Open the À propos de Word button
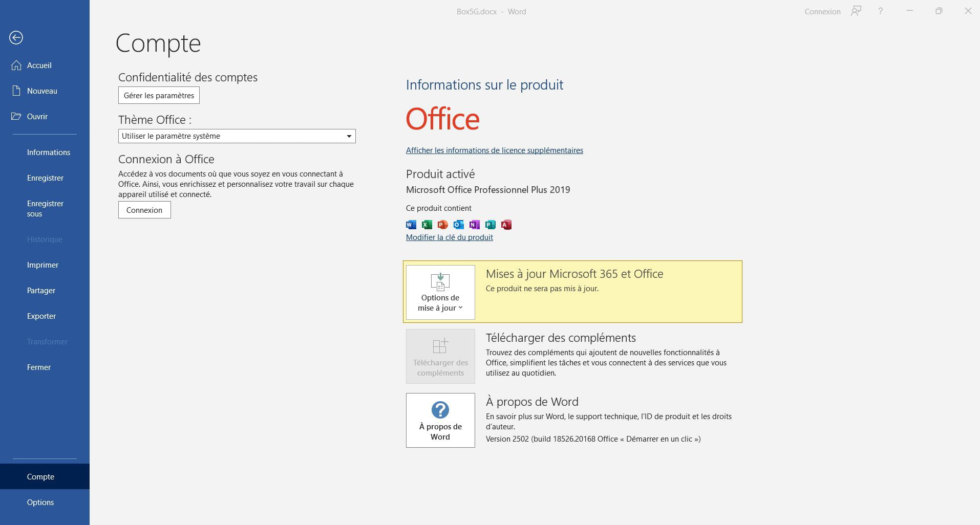This screenshot has width=980, height=525. click(440, 420)
